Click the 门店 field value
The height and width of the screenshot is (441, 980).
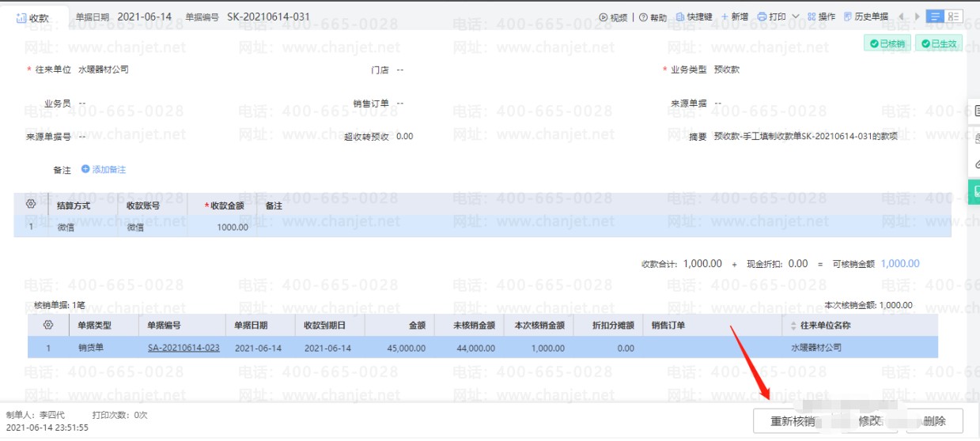click(400, 70)
